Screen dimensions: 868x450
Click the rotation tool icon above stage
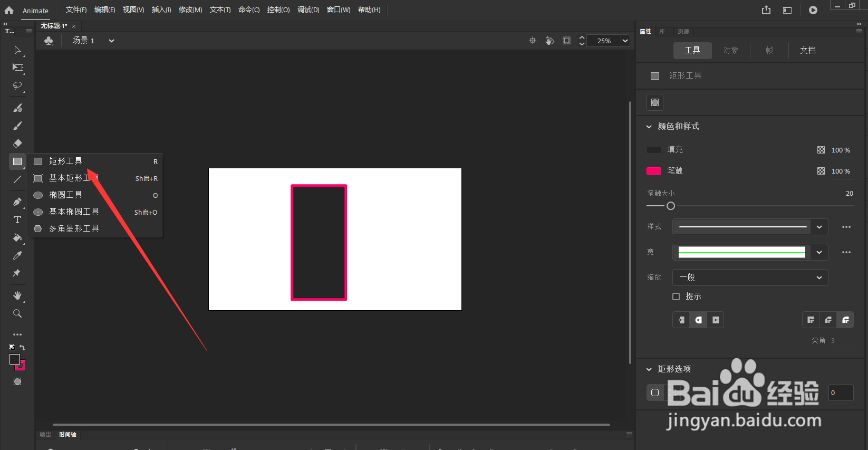click(549, 41)
